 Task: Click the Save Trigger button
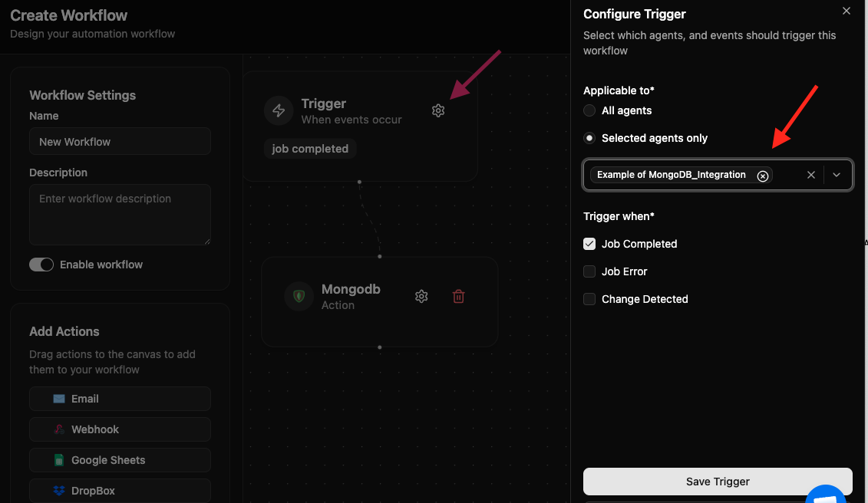coord(718,482)
